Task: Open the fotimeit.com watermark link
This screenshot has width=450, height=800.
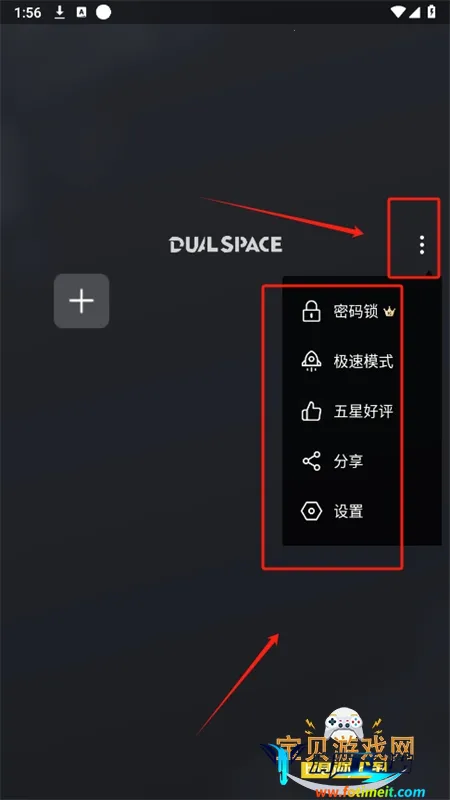Action: [x=370, y=792]
